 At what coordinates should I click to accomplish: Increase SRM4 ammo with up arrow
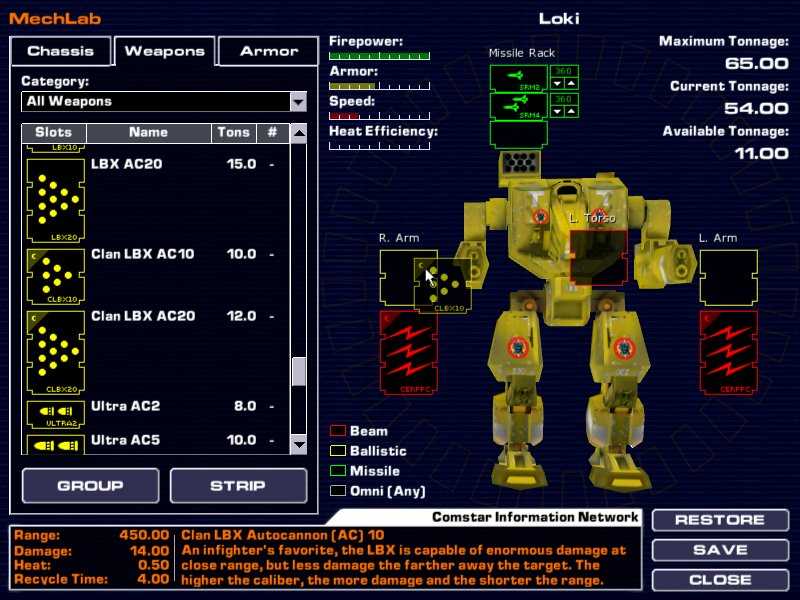[x=571, y=111]
